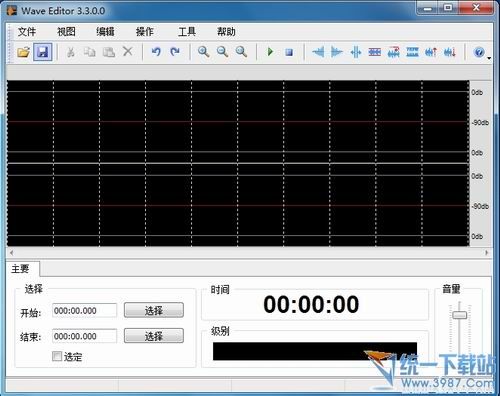Click the fade in waveform icon
This screenshot has width=500, height=396.
tap(318, 52)
